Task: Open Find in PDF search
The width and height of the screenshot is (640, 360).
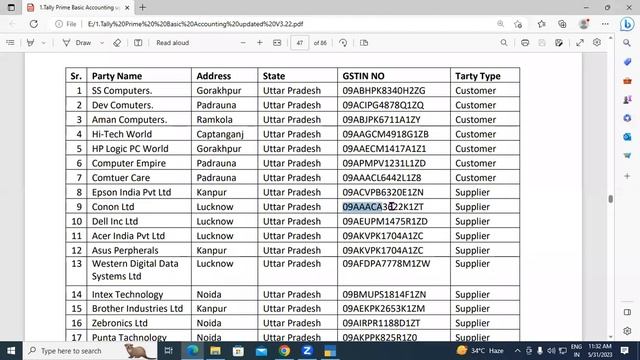Action: click(x=504, y=42)
